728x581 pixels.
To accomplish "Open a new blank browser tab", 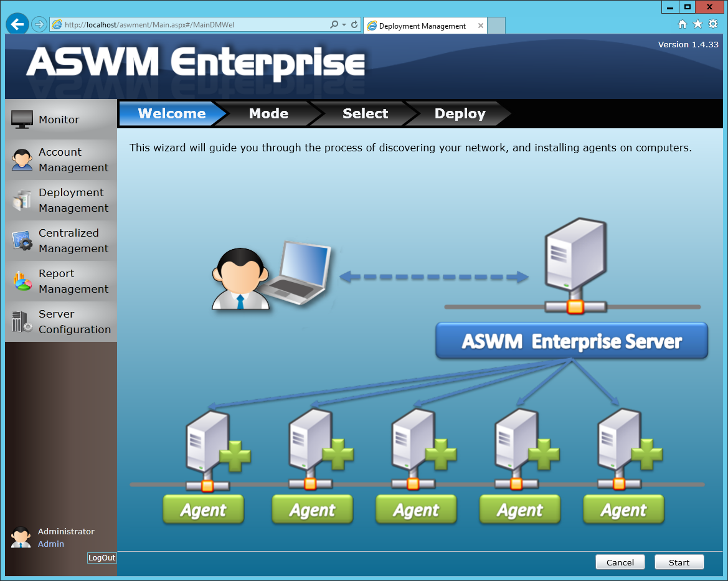I will click(x=496, y=26).
